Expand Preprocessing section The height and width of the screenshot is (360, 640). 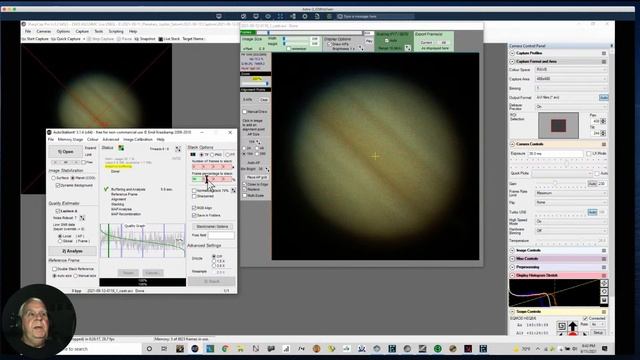point(512,267)
